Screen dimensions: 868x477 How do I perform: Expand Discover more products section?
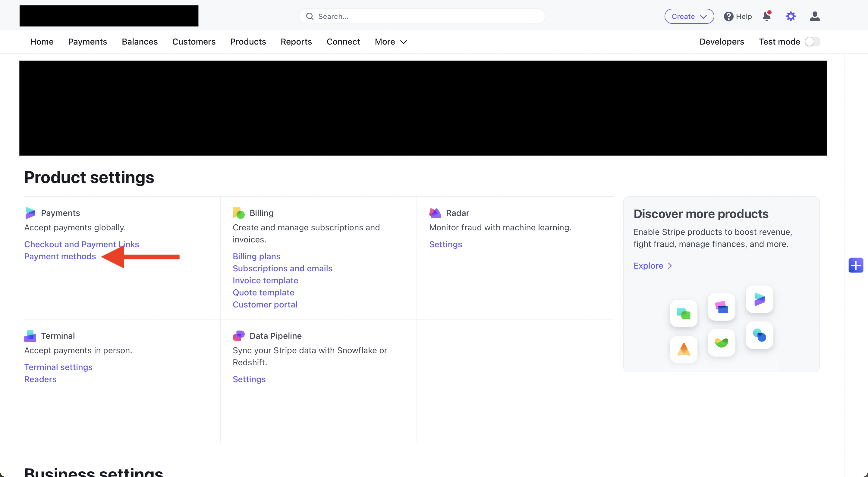(x=653, y=266)
